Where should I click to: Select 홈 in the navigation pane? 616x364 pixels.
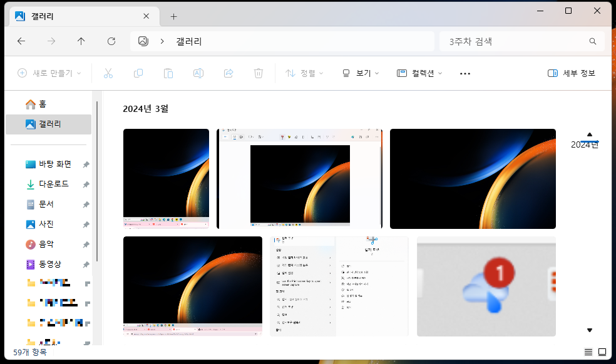pyautogui.click(x=49, y=104)
